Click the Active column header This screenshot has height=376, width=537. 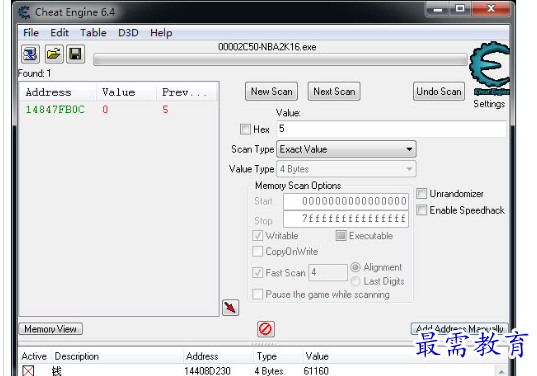[x=34, y=356]
